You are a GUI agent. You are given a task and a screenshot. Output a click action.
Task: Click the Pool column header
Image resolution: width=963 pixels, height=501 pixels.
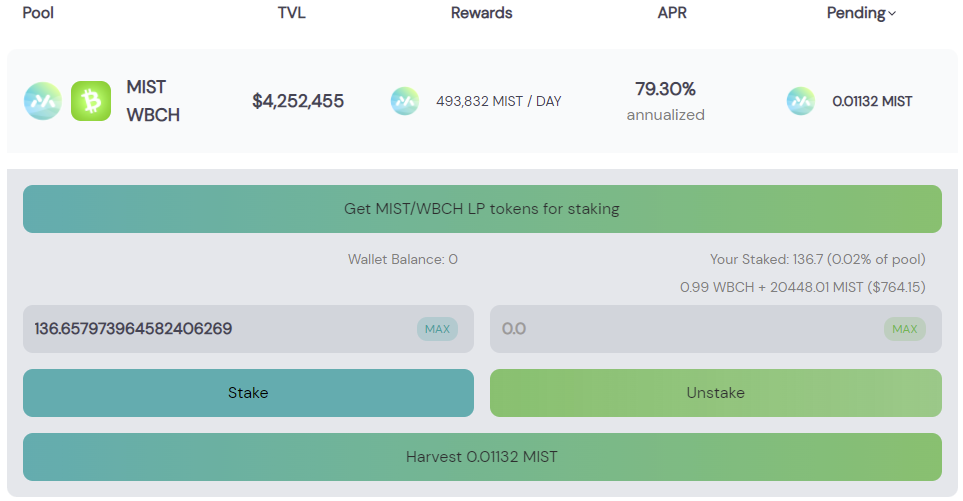(x=38, y=13)
